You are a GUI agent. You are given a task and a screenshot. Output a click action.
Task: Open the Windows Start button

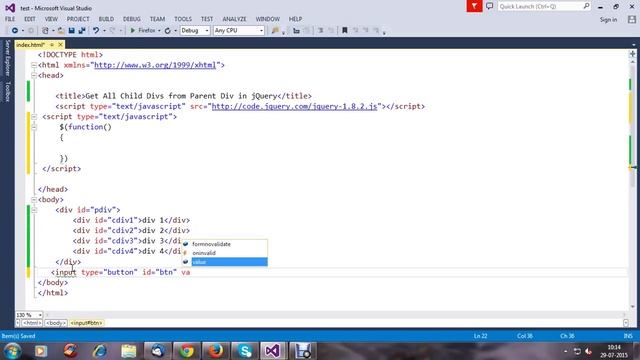tap(12, 351)
